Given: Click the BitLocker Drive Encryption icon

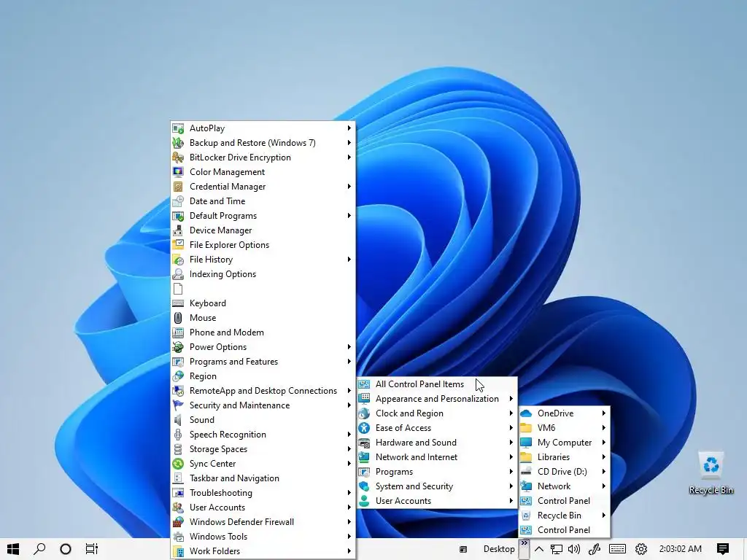Looking at the screenshot, I should pyautogui.click(x=178, y=157).
